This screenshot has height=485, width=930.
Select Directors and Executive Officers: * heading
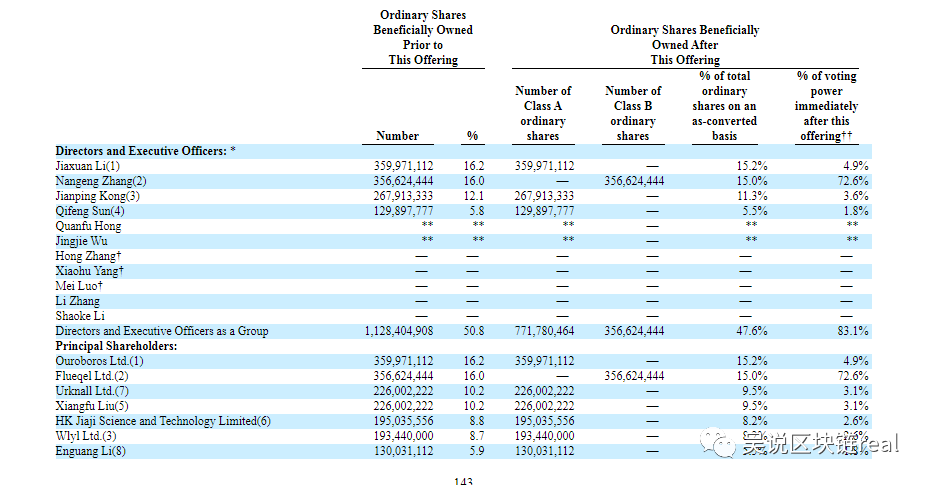145,151
